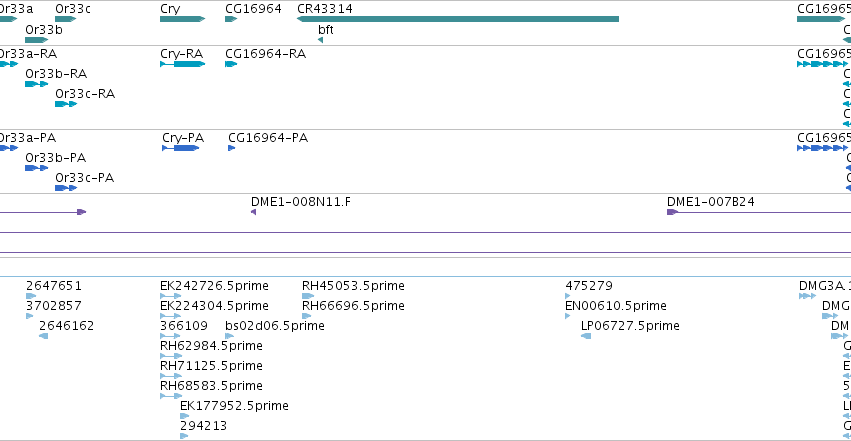Click the bft gene arrow glyph
Screen dimensions: 851x441
pos(321,40)
